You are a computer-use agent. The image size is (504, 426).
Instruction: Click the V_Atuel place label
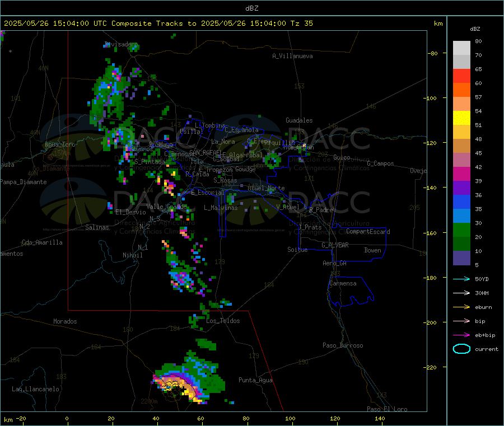(288, 207)
